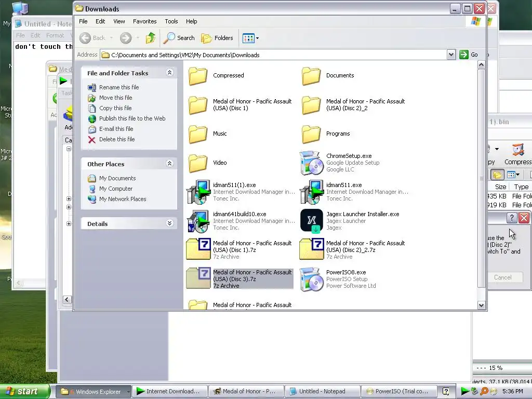Open the View menu
The image size is (532, 399).
(x=119, y=21)
